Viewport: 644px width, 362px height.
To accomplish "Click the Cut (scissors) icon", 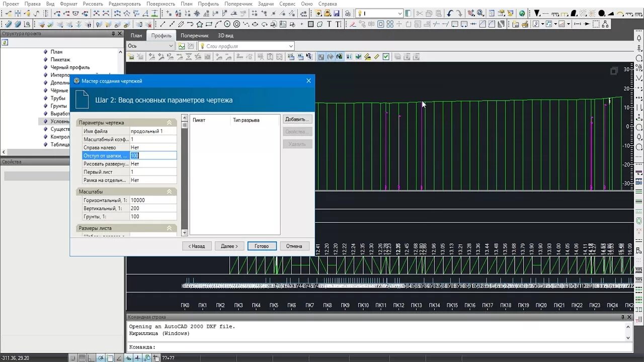I will click(420, 13).
